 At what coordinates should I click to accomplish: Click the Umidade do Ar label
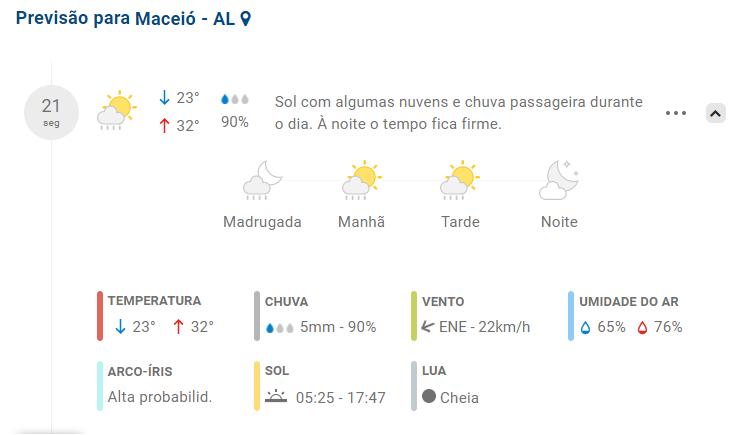tap(629, 301)
